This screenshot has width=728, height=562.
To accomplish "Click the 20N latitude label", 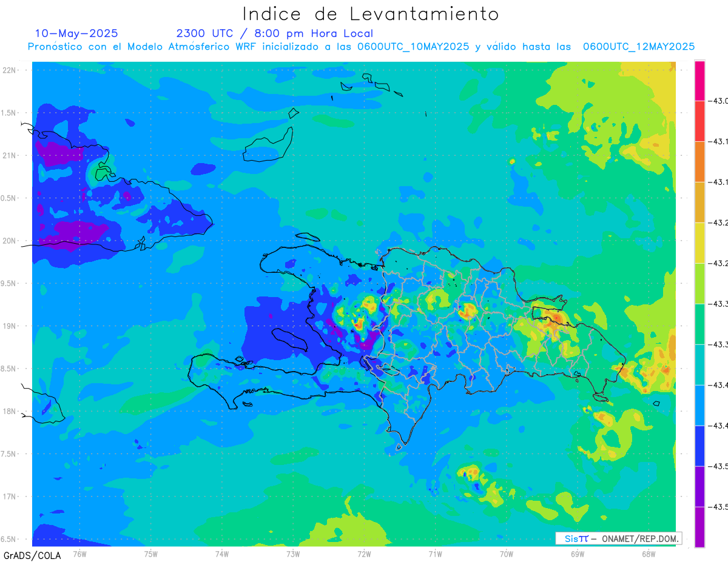I will click(10, 241).
